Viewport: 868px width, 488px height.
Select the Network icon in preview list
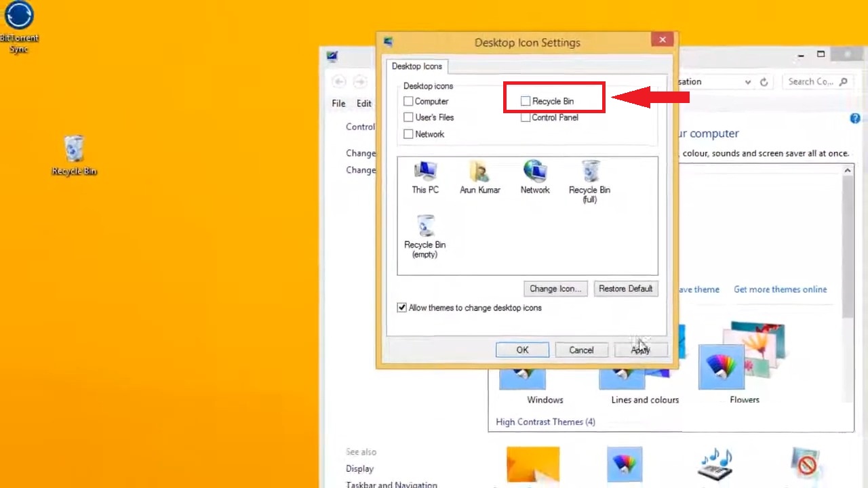pos(535,178)
